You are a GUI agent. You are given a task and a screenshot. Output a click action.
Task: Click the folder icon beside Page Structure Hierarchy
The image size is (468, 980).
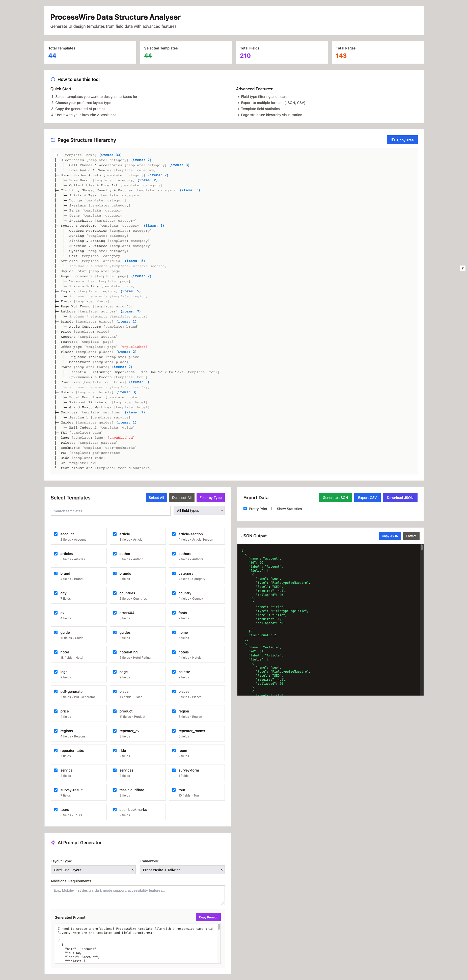[53, 140]
